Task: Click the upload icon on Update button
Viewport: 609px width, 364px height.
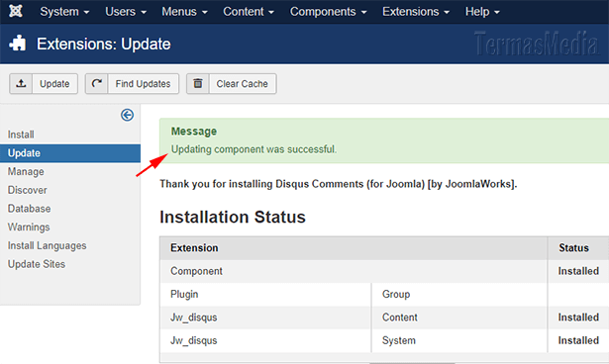Action: click(21, 83)
